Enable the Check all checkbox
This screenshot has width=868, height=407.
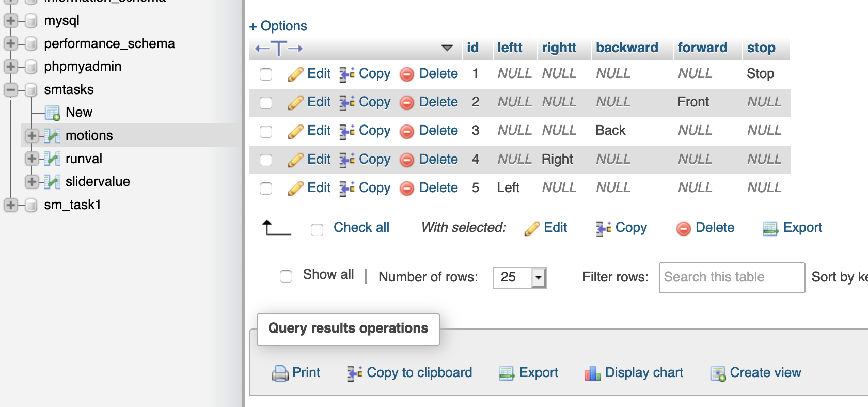[317, 229]
